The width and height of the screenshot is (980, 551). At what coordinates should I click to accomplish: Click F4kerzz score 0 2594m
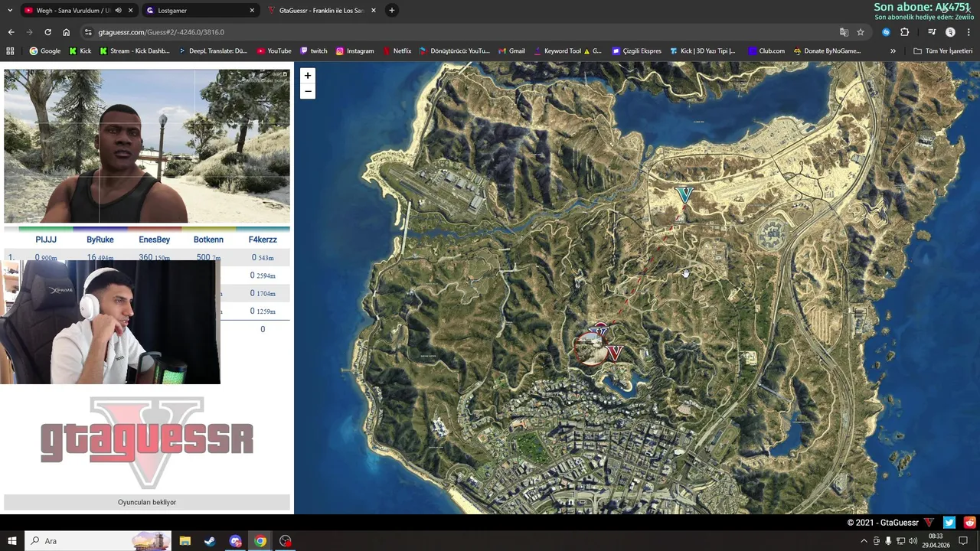click(263, 275)
